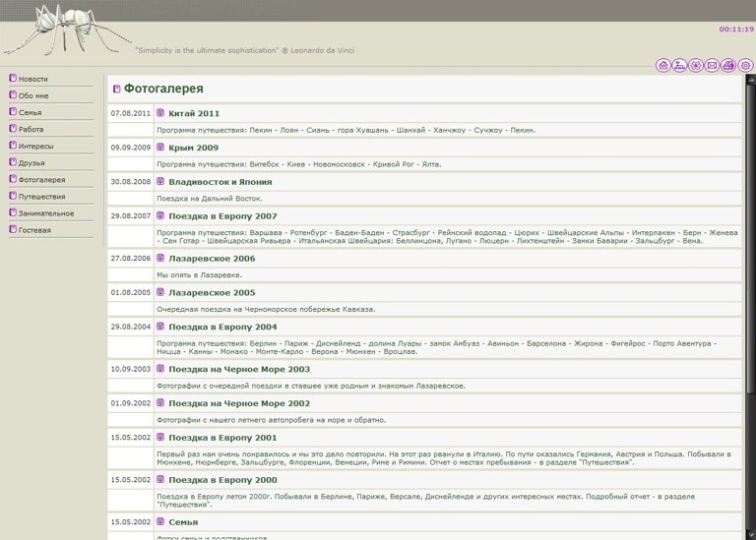The width and height of the screenshot is (756, 540).
Task: Open the Крым 2009 gallery link
Action: (193, 148)
